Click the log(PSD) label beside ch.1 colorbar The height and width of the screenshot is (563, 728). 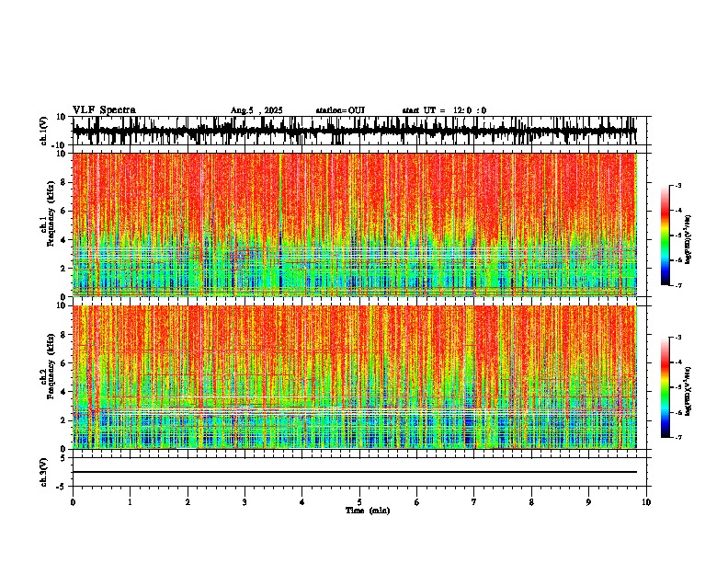tap(688, 240)
